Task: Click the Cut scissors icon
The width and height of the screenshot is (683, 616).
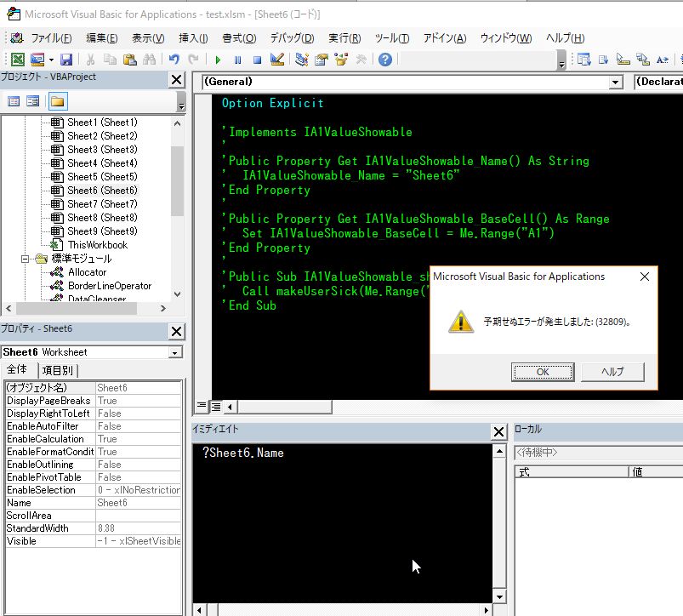Action: click(x=91, y=59)
